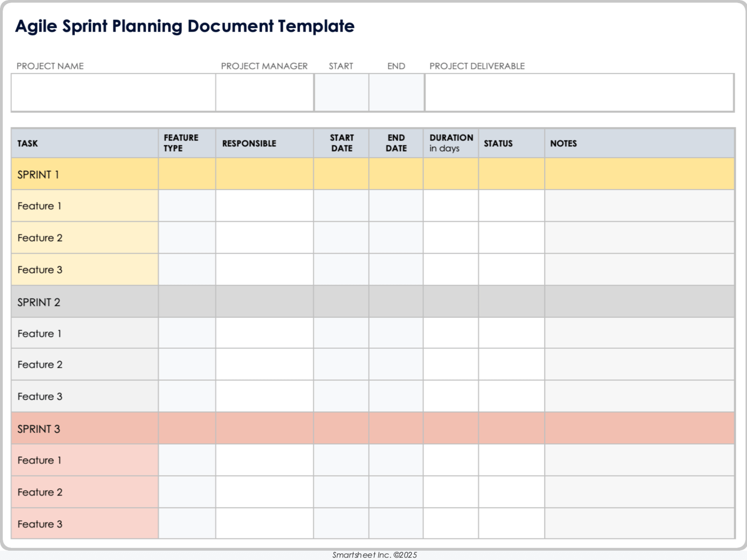Click Feature 2 under Sprint 2
Viewport: 747px width, 560px height.
click(x=40, y=365)
